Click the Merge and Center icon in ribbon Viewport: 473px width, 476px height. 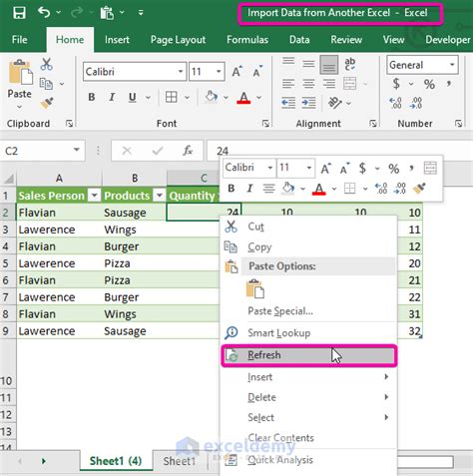click(349, 84)
